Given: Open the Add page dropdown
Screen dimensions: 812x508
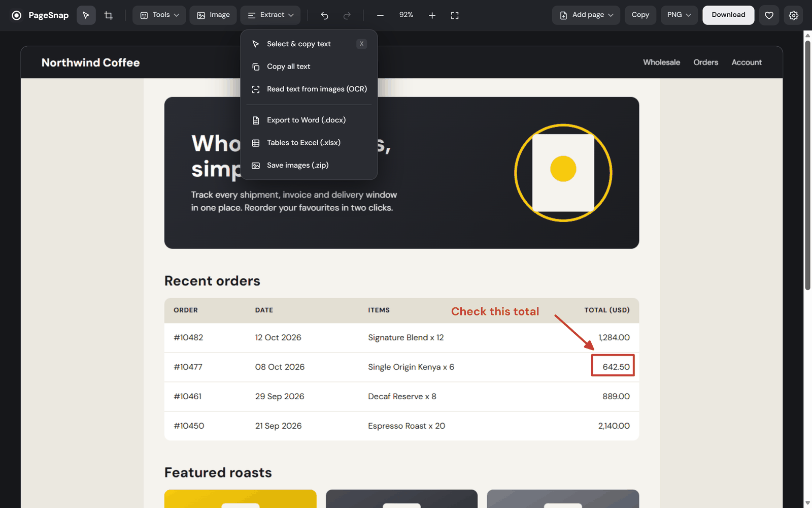Looking at the screenshot, I should [586, 15].
